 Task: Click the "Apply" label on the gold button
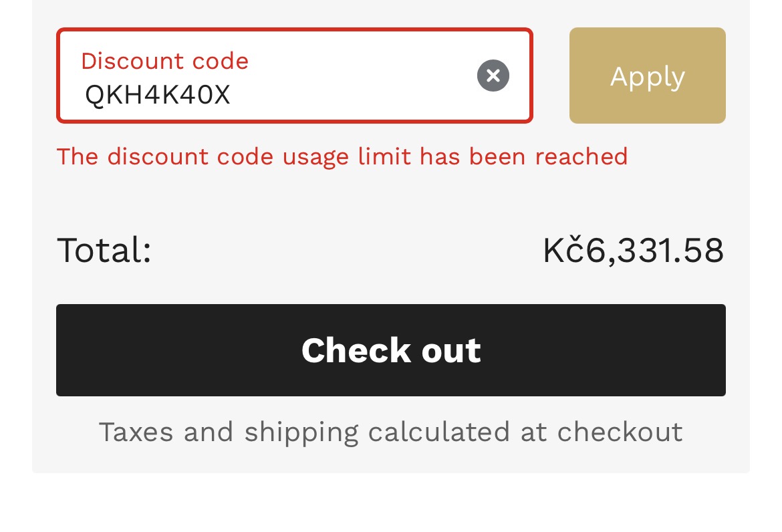(x=648, y=78)
